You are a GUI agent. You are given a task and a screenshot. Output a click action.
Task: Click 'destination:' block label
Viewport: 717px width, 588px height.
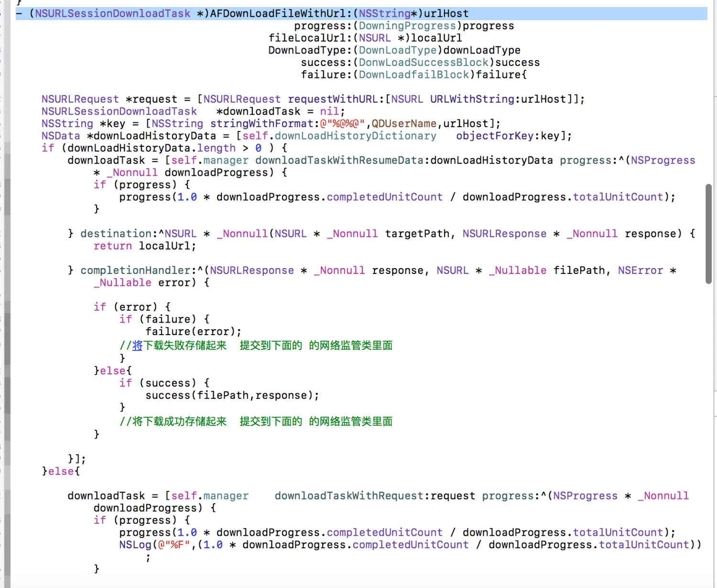pos(119,234)
